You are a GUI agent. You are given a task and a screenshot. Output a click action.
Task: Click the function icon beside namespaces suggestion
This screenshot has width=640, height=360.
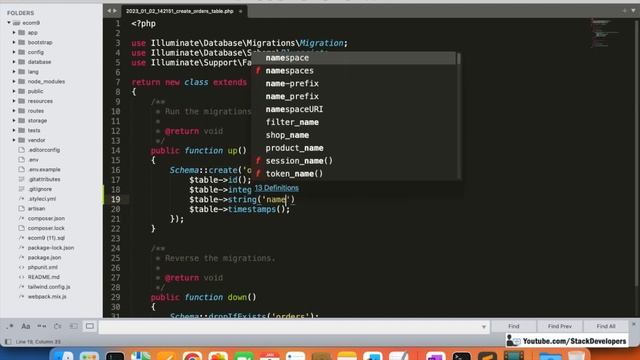(x=258, y=71)
